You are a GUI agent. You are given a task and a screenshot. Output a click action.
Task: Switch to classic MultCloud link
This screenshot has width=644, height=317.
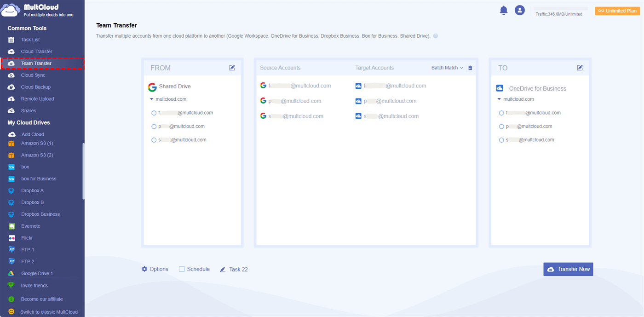(49, 312)
